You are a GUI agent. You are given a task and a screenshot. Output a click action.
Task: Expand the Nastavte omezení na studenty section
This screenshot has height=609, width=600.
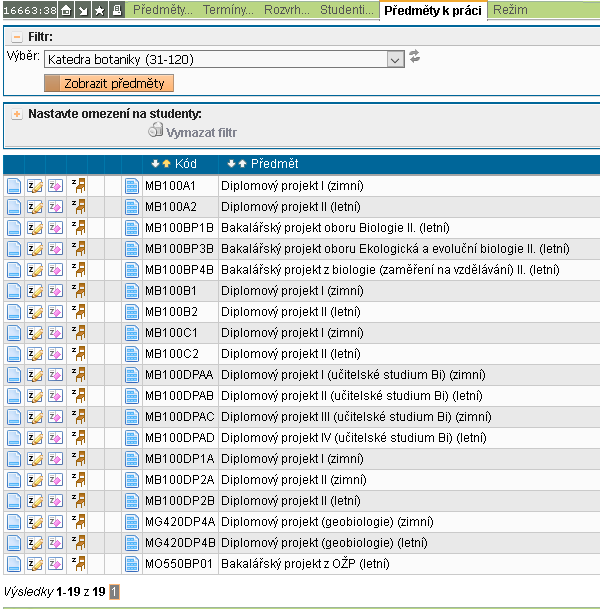point(16,114)
